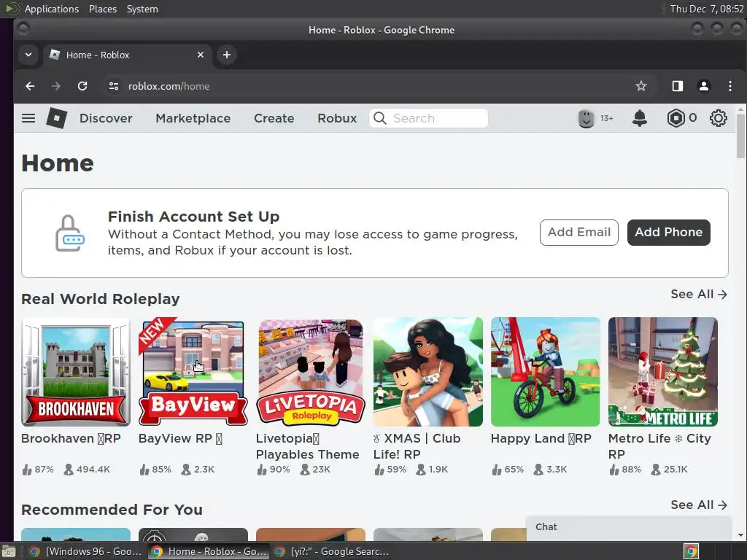Switch to Google Search taskbar window
Viewport: 747px width, 560px height.
click(x=333, y=551)
